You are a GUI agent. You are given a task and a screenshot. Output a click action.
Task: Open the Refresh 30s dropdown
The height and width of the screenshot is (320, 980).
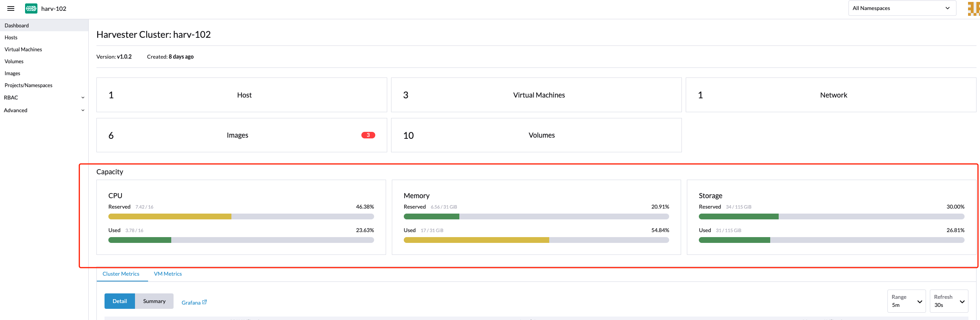pos(949,301)
